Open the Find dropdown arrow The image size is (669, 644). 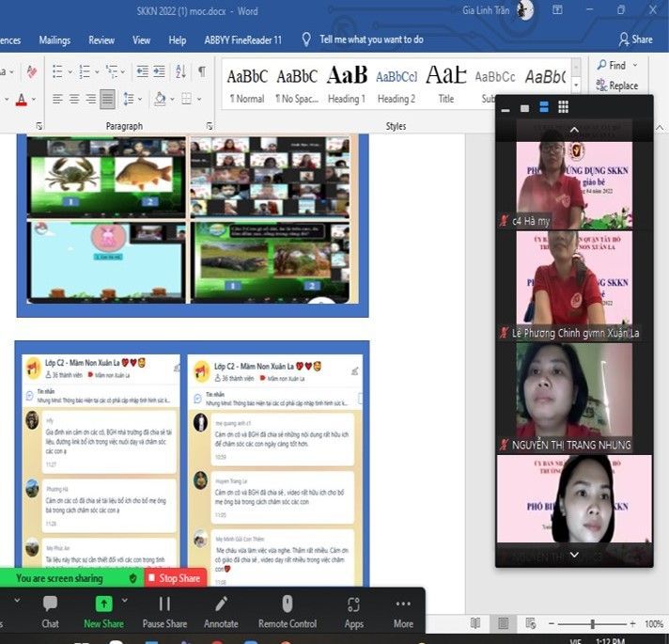(635, 66)
